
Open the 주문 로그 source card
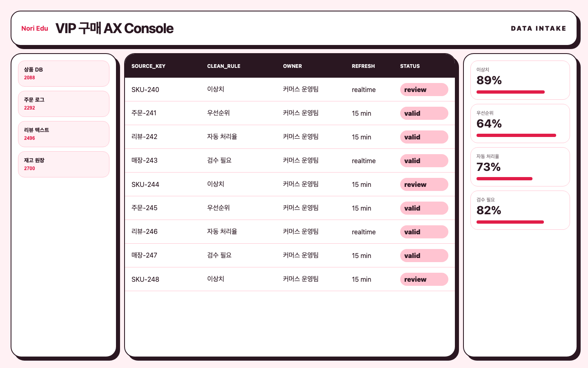(64, 104)
